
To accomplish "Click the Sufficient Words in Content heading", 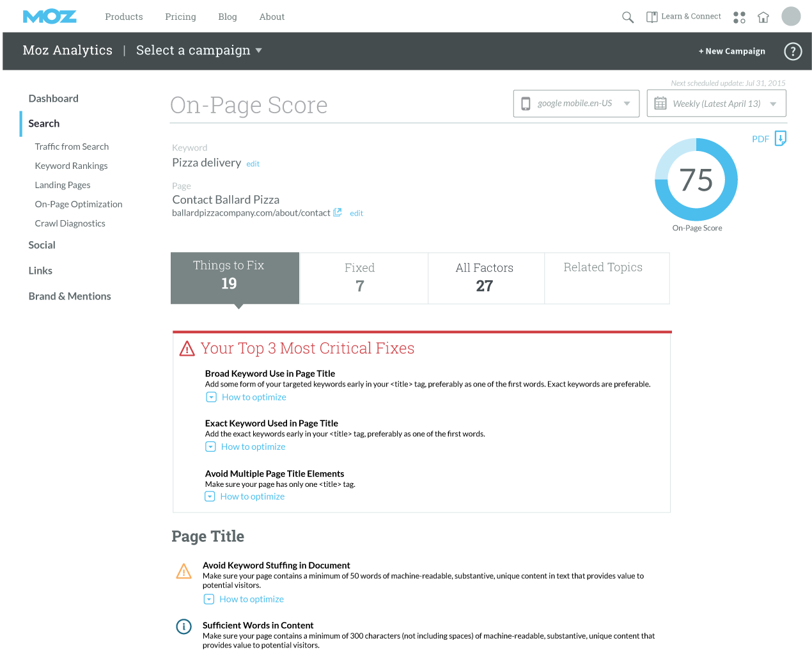I will tap(258, 626).
